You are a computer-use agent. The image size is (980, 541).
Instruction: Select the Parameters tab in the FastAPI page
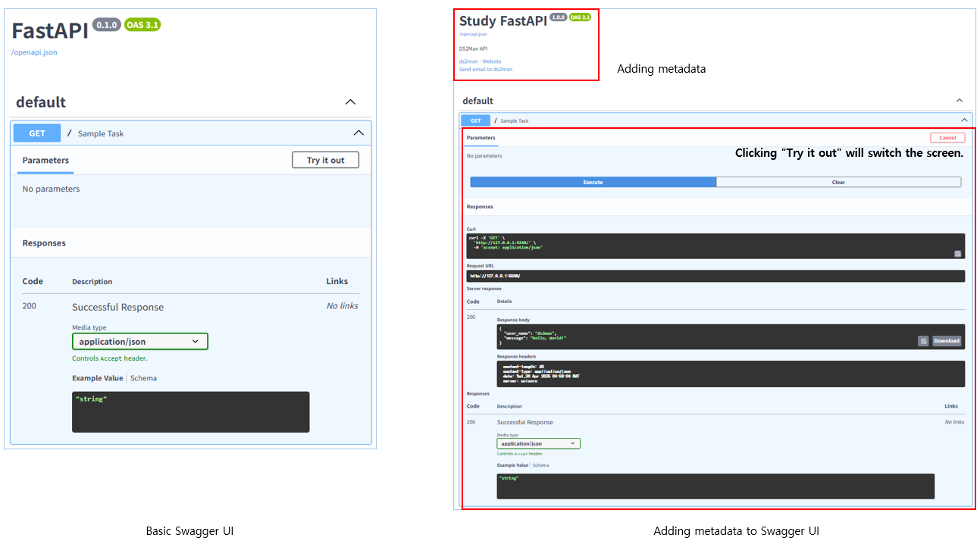tap(45, 161)
